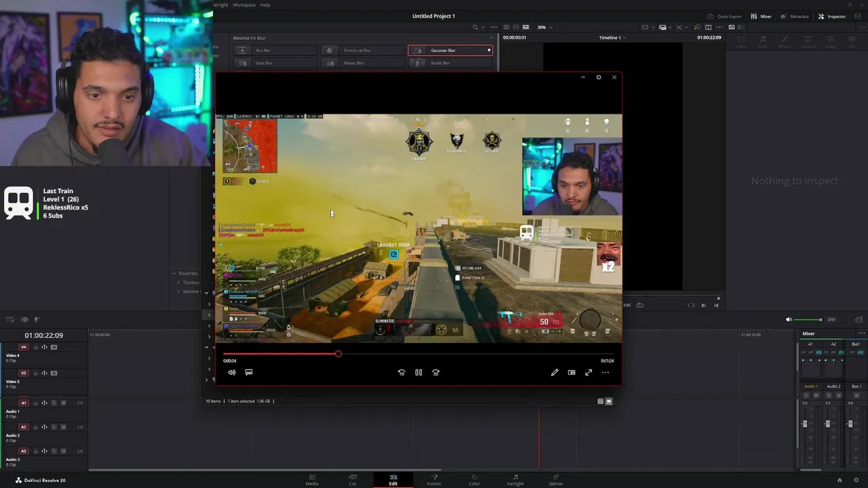Toggle the Inspector panel

[x=832, y=16]
